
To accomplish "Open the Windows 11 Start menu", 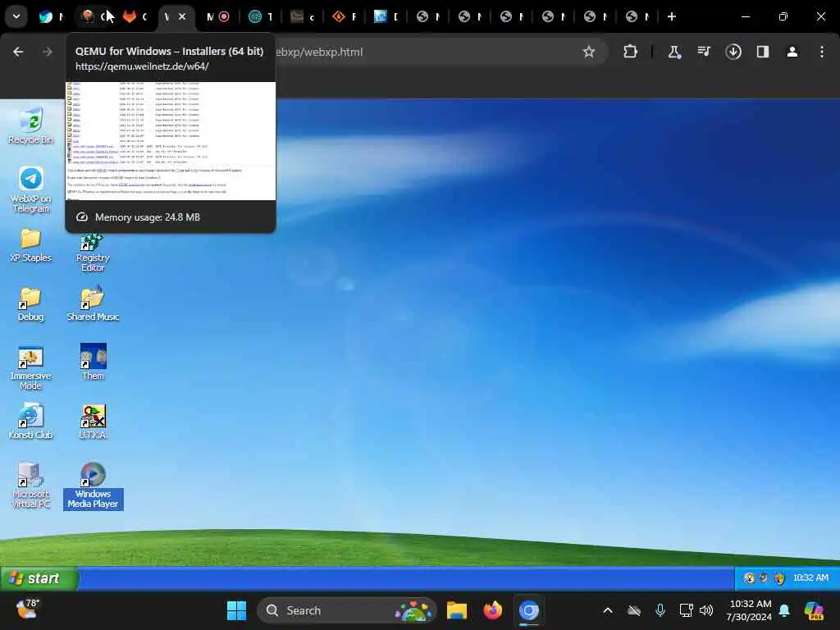I will click(x=236, y=610).
